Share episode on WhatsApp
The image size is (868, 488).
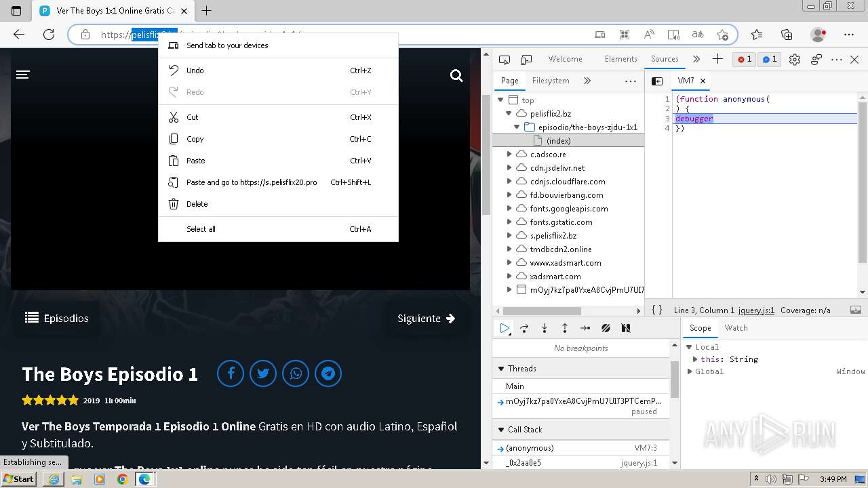click(296, 373)
